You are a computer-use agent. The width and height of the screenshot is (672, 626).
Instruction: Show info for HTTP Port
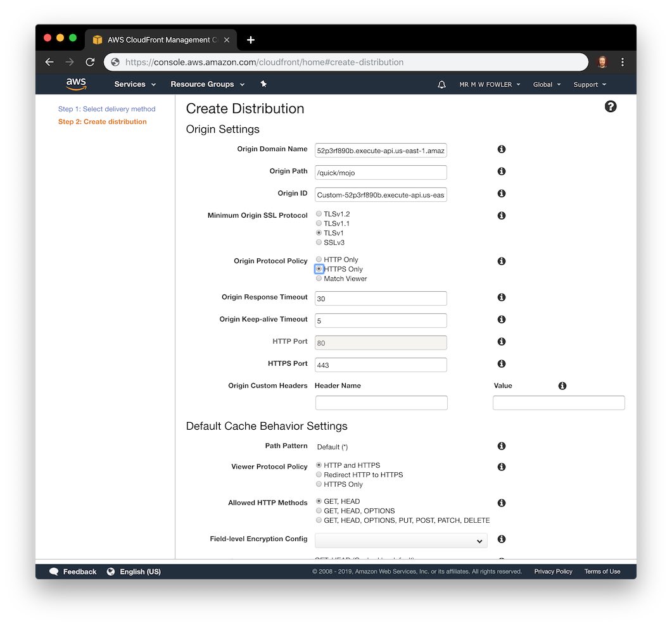[x=502, y=341]
